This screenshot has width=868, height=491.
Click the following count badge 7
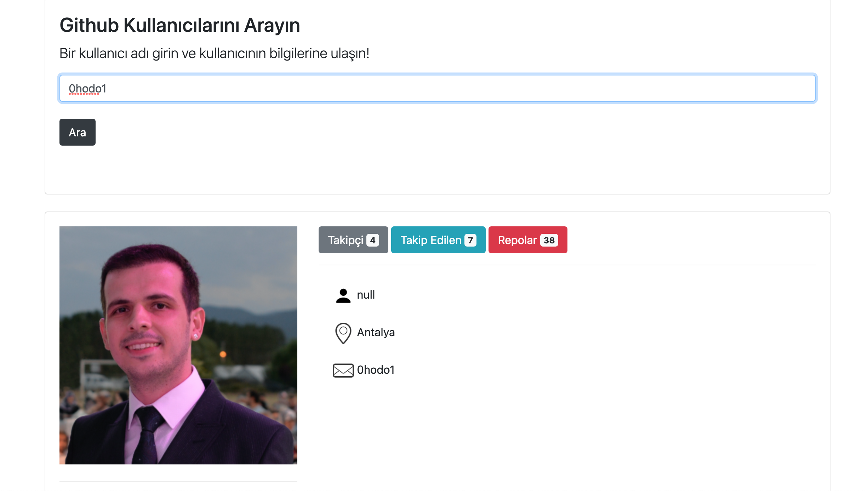tap(470, 241)
